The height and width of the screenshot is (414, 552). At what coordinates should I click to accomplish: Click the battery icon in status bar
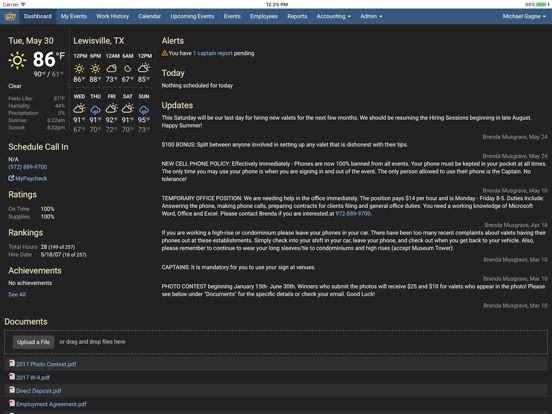click(x=541, y=5)
